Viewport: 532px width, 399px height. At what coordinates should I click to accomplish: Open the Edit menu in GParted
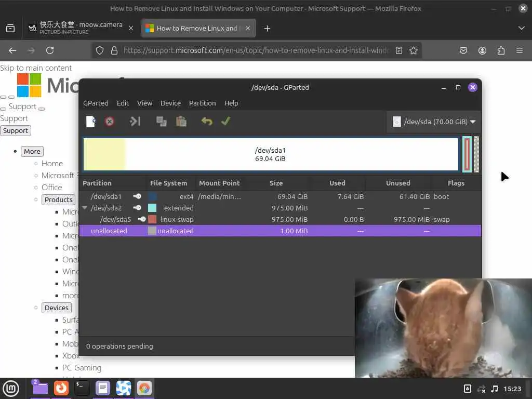[x=123, y=103]
